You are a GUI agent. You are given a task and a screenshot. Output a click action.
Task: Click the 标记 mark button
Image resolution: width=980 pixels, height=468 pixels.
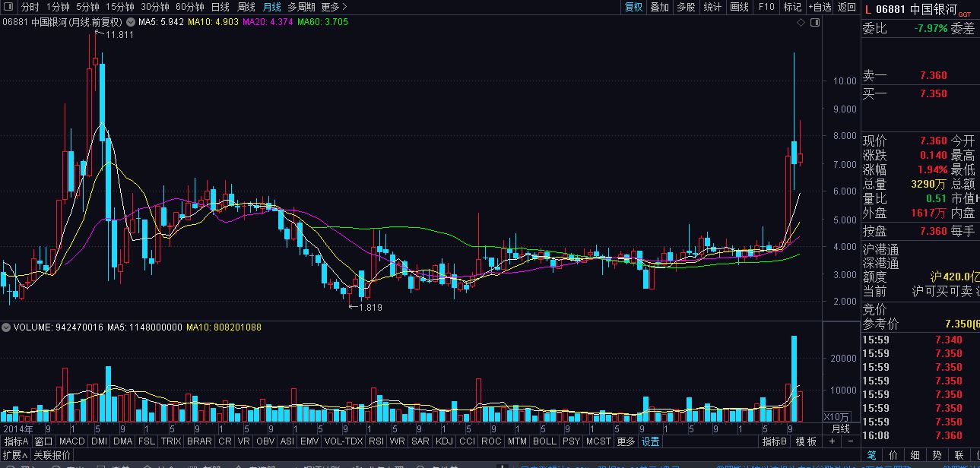click(x=792, y=7)
